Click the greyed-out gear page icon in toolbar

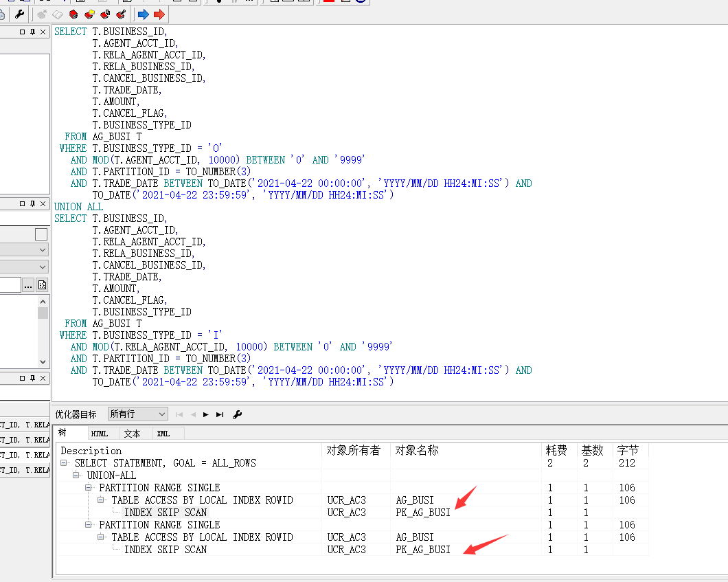[x=42, y=14]
